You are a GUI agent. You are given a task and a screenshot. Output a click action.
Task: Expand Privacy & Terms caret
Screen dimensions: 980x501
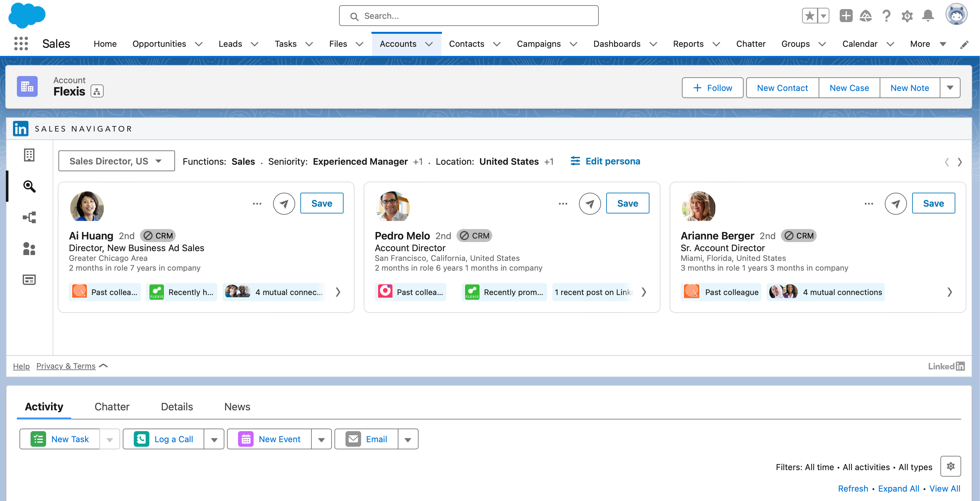[104, 366]
